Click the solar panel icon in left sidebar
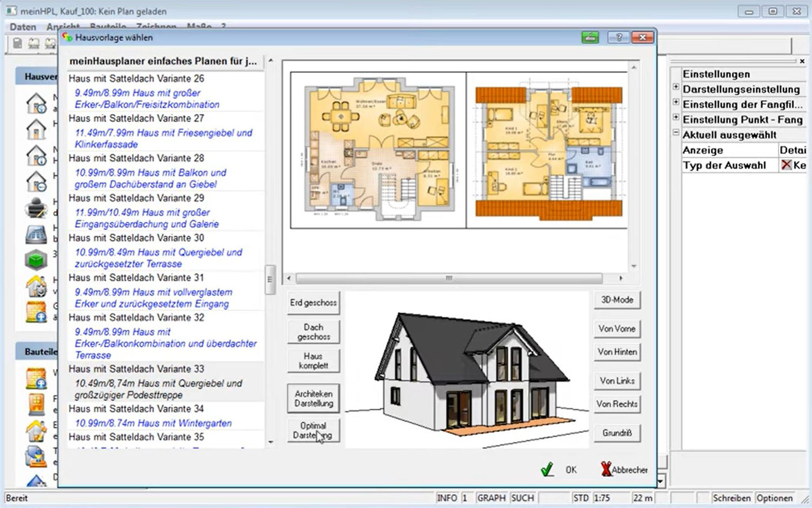The width and height of the screenshot is (812, 508). coord(36,235)
